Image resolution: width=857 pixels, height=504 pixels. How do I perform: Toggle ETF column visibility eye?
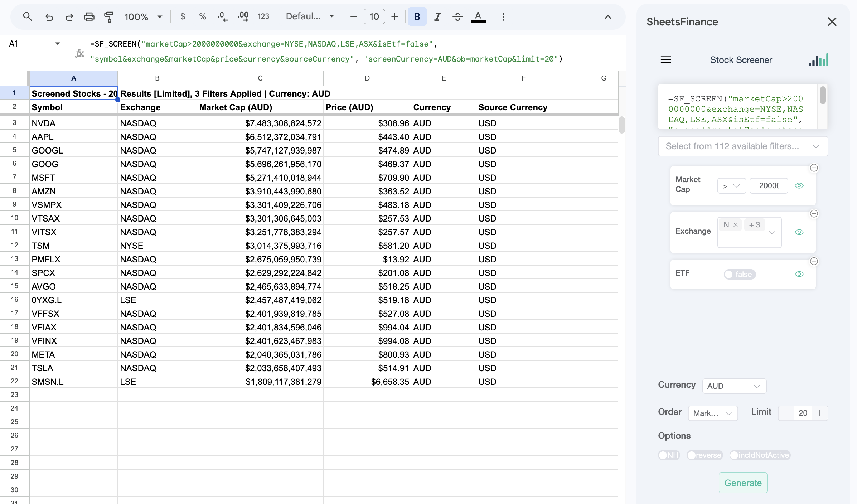click(799, 274)
